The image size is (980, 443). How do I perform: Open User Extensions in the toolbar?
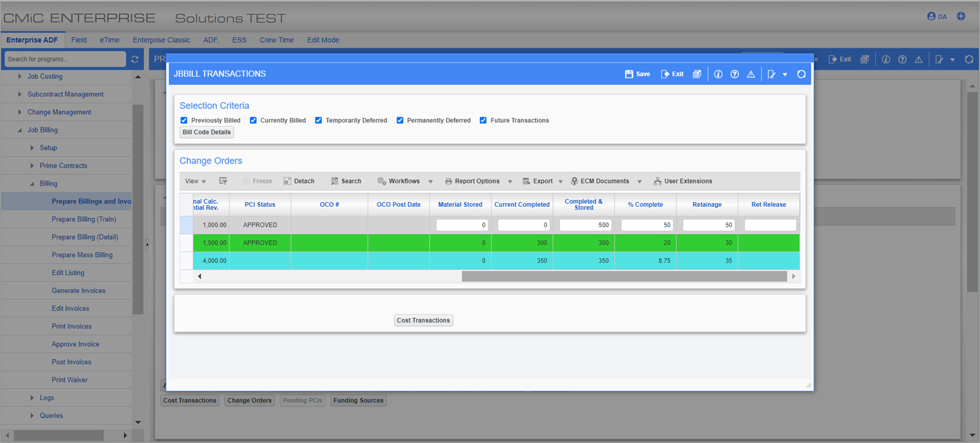(x=683, y=181)
